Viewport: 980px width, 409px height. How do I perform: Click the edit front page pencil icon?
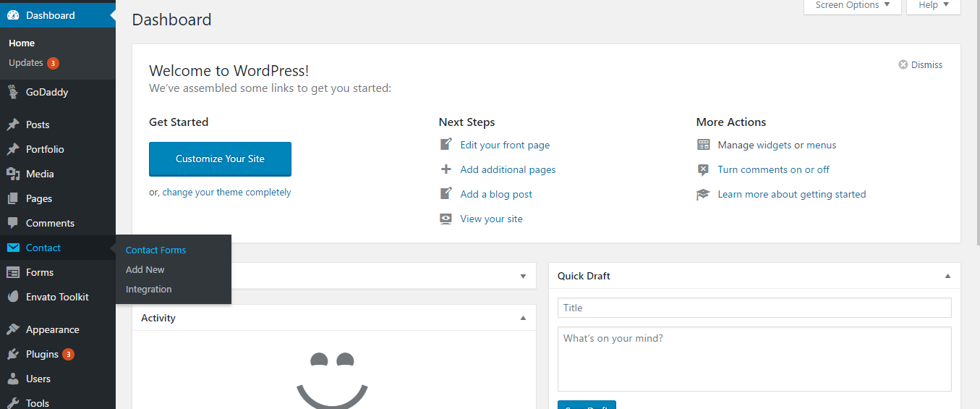point(446,145)
